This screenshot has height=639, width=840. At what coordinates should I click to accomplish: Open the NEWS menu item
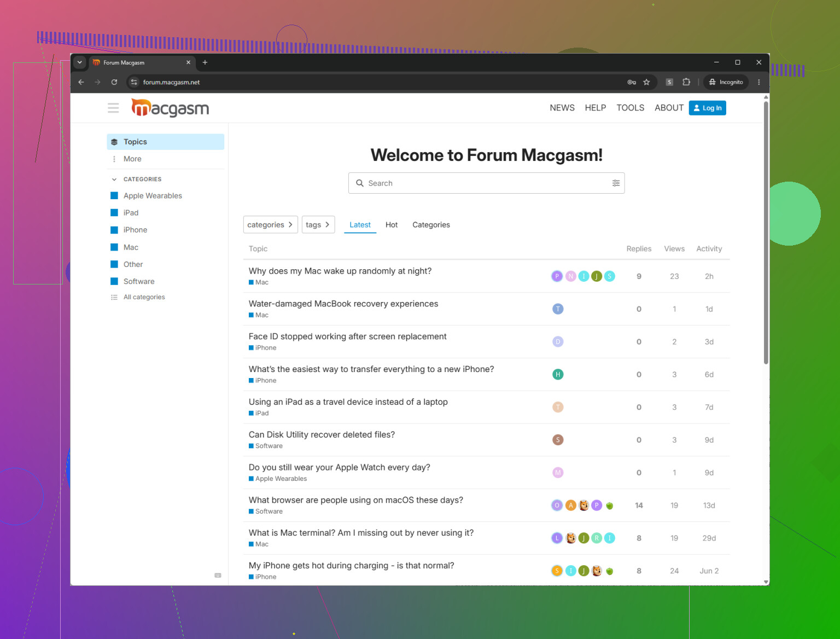pos(562,108)
